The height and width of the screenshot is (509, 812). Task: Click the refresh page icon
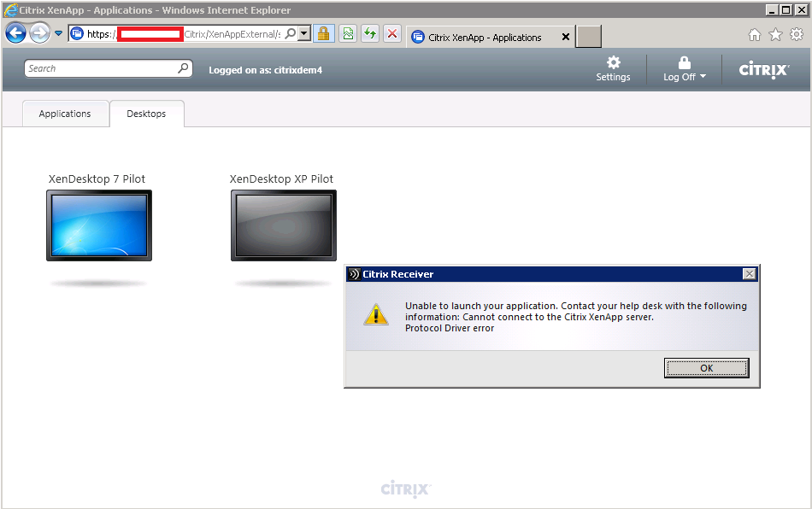click(370, 34)
